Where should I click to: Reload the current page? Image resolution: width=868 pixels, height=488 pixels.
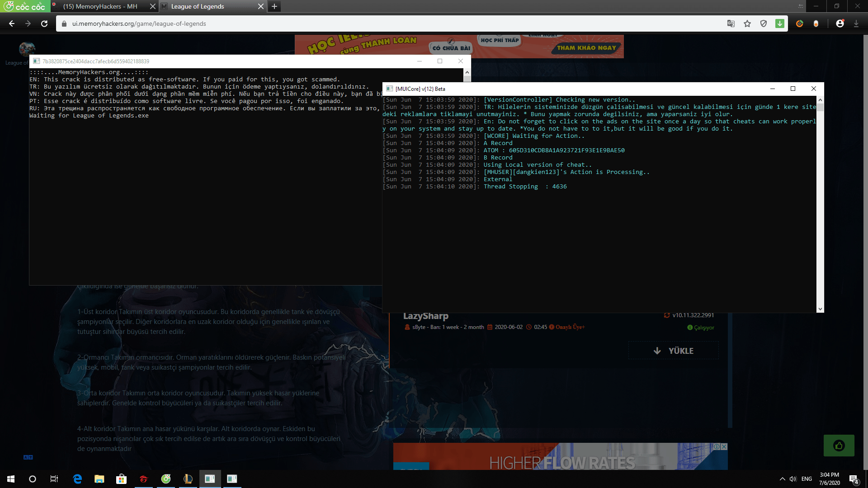tap(44, 23)
